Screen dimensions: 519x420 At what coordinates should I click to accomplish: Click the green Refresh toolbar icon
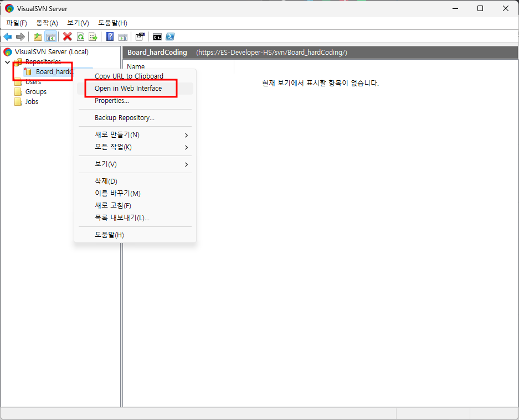[80, 37]
